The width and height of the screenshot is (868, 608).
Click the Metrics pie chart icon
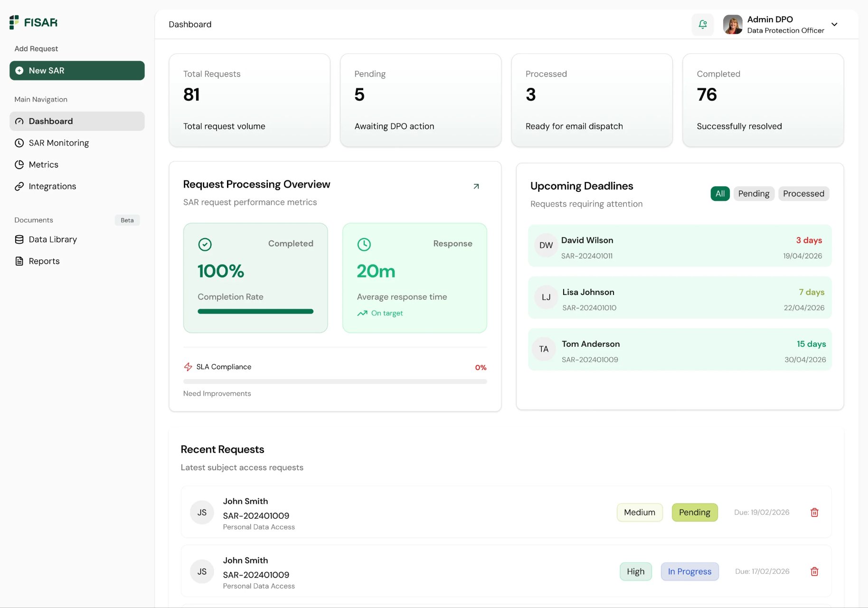[19, 165]
